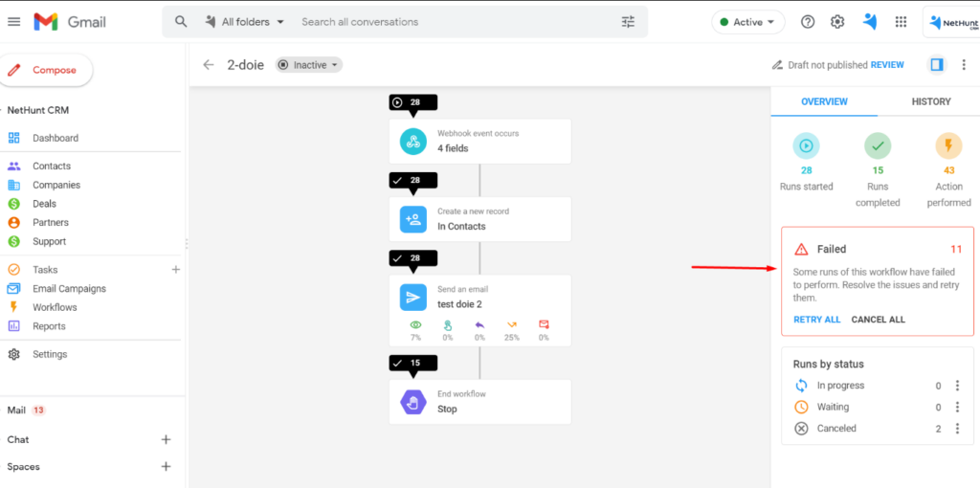Switch to the History tab

[x=930, y=101]
